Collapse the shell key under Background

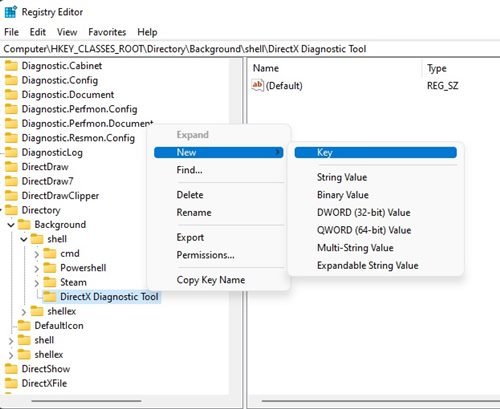[24, 239]
